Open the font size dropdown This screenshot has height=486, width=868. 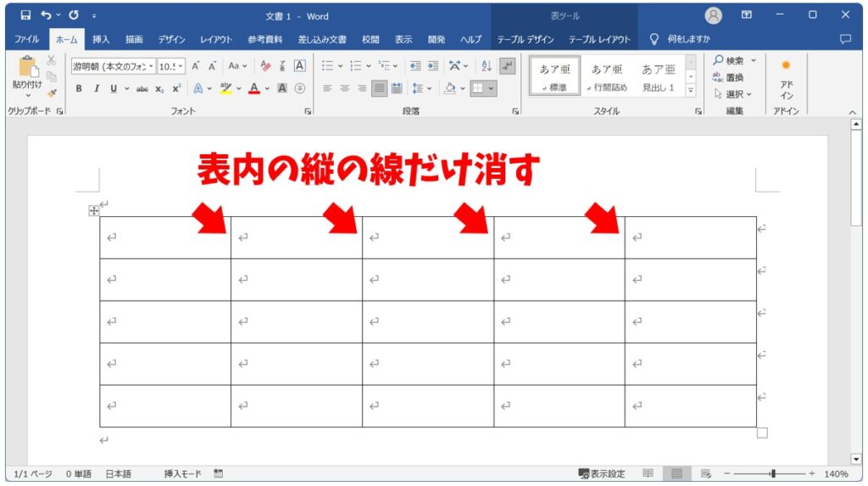tap(181, 66)
